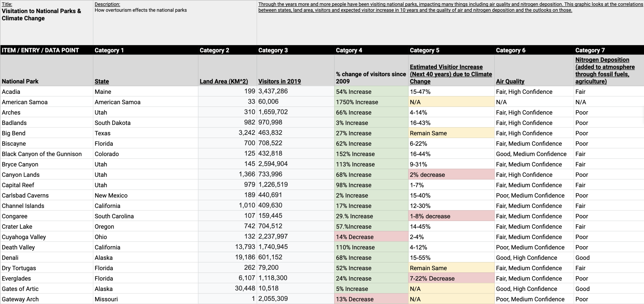The image size is (644, 304).
Task: Select the red 14% Decrease cell
Action: click(x=355, y=237)
